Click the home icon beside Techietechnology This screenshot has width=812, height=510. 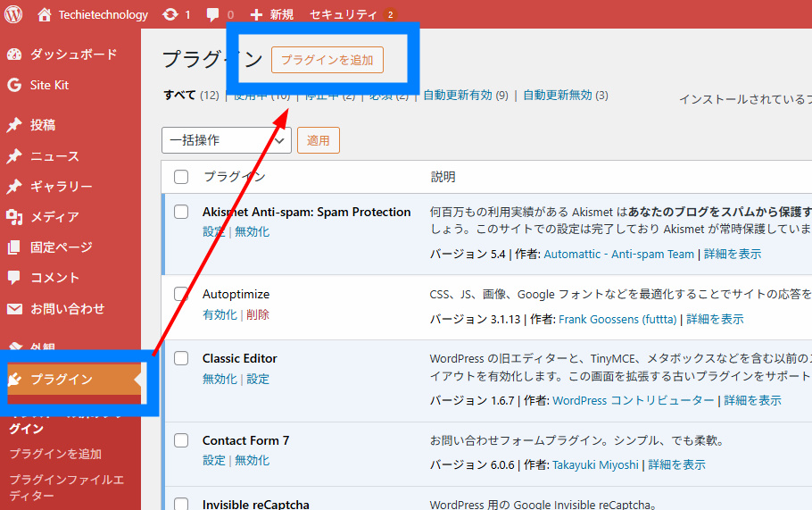pos(45,14)
